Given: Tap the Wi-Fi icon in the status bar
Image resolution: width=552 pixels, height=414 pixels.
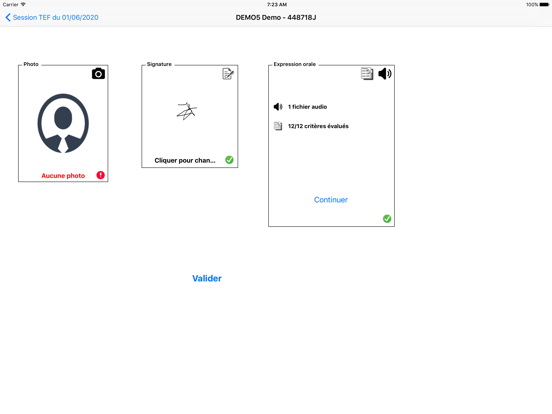Looking at the screenshot, I should [23, 4].
